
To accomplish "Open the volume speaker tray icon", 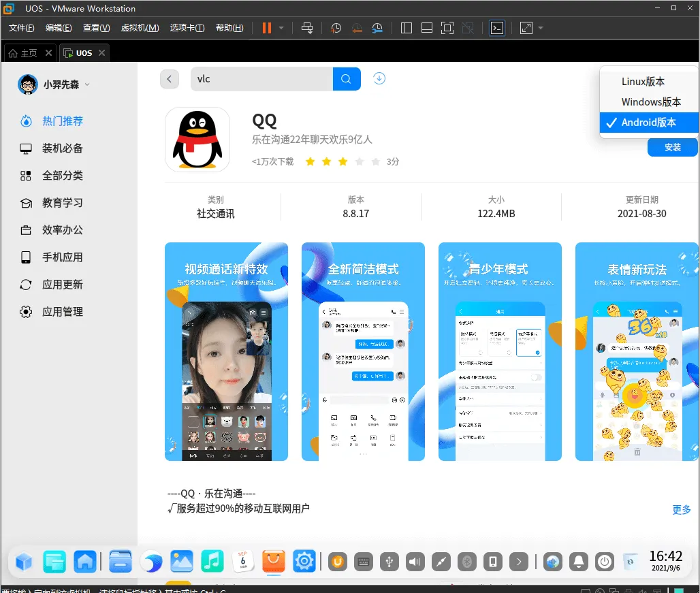I will (x=415, y=562).
